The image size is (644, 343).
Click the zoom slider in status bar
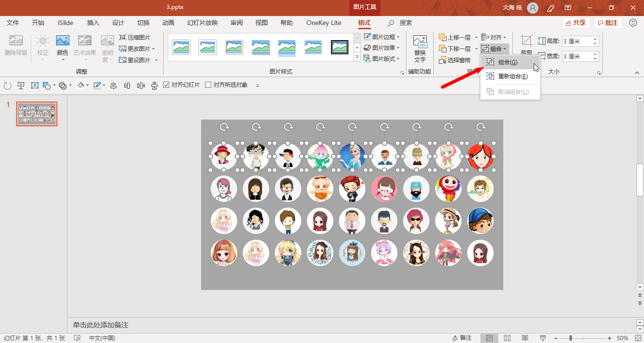[x=583, y=338]
